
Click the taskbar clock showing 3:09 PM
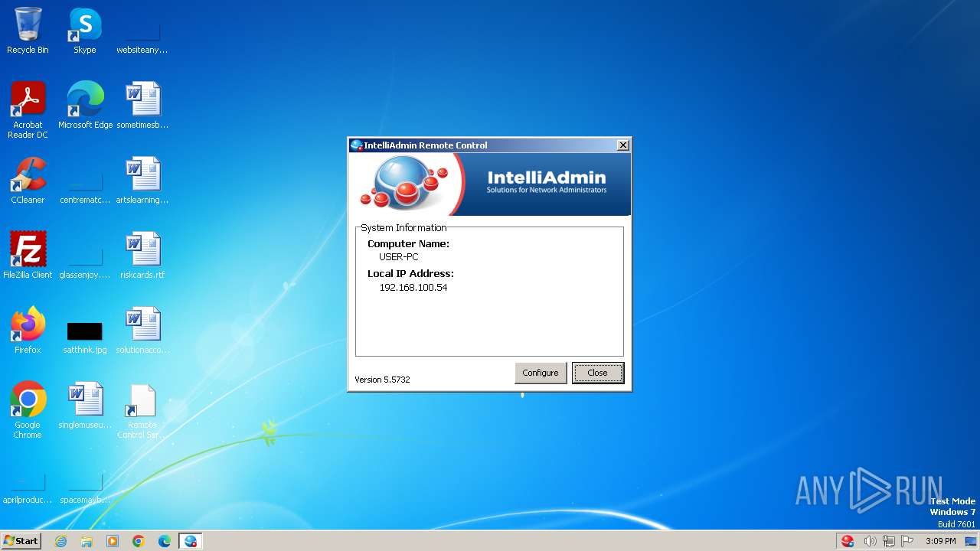[x=940, y=541]
